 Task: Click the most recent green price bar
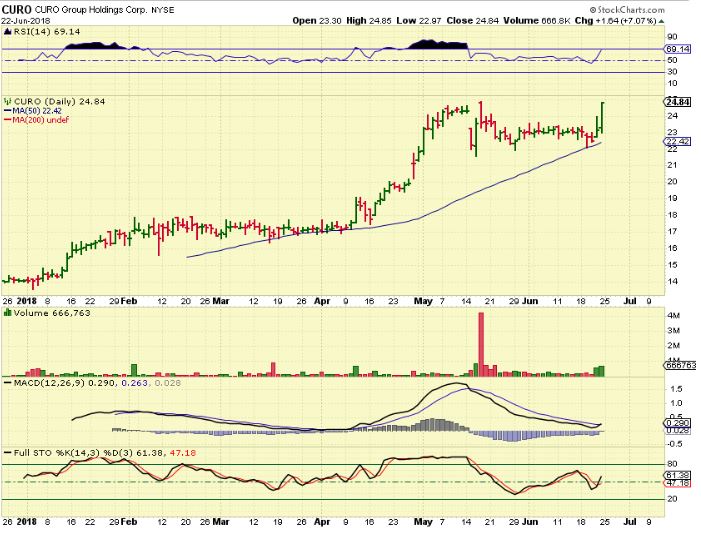click(x=603, y=118)
